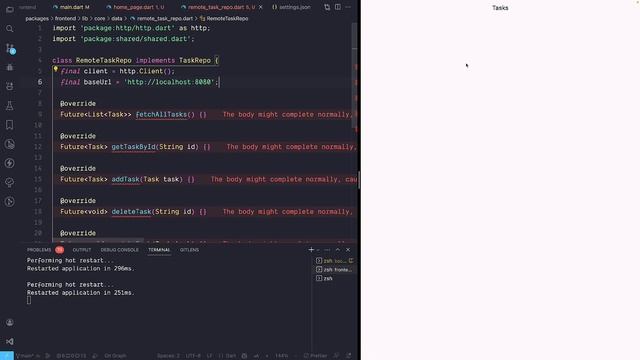
Task: Open the Accounts icon in activity bar
Action: pyautogui.click(x=10, y=322)
